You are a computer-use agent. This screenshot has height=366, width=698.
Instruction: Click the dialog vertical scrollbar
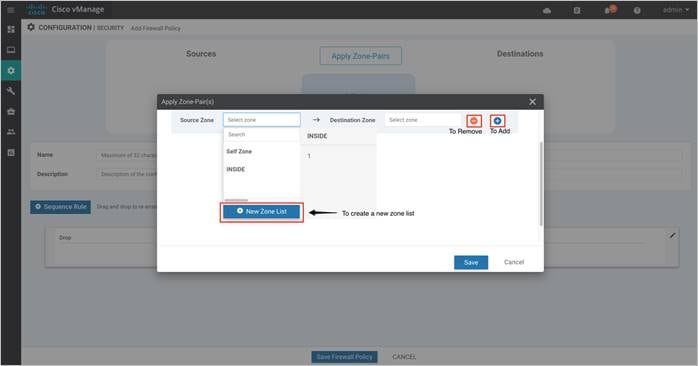point(541,184)
